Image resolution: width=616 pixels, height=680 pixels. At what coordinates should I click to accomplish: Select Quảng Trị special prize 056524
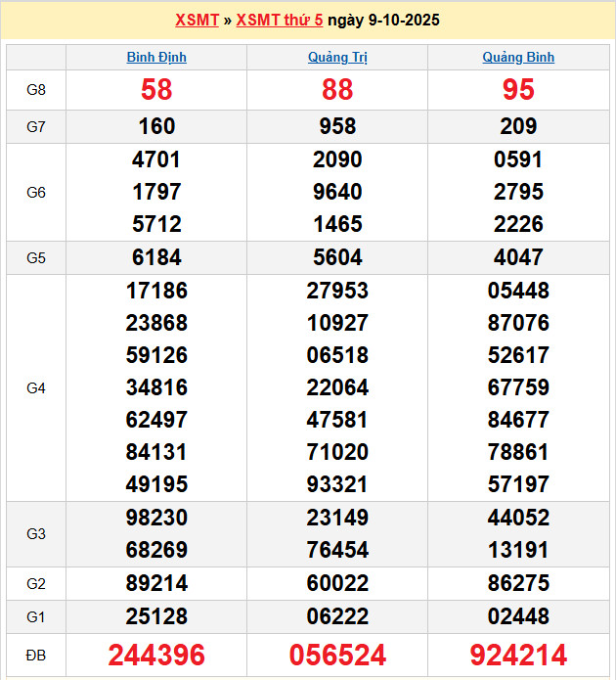coord(337,656)
